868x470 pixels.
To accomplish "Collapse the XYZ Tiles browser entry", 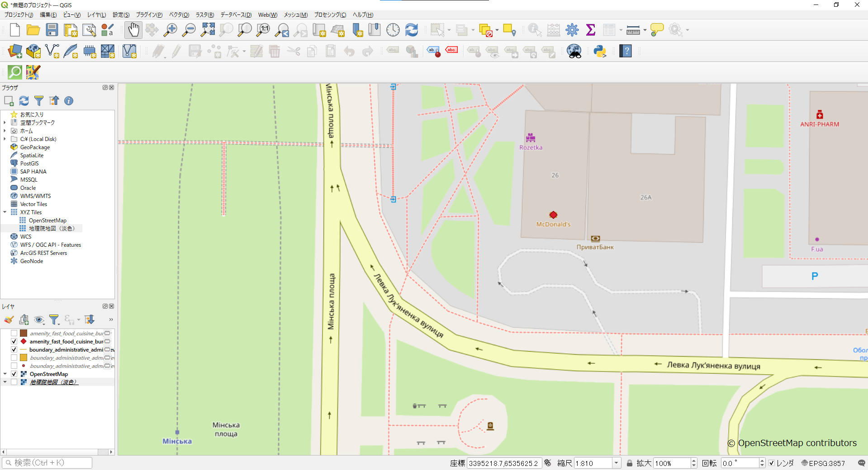I will pos(5,212).
